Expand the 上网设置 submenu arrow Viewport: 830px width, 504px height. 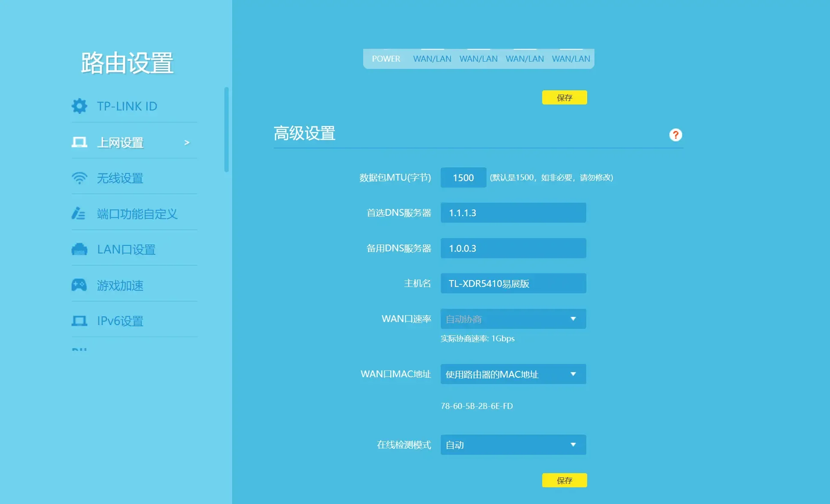186,143
